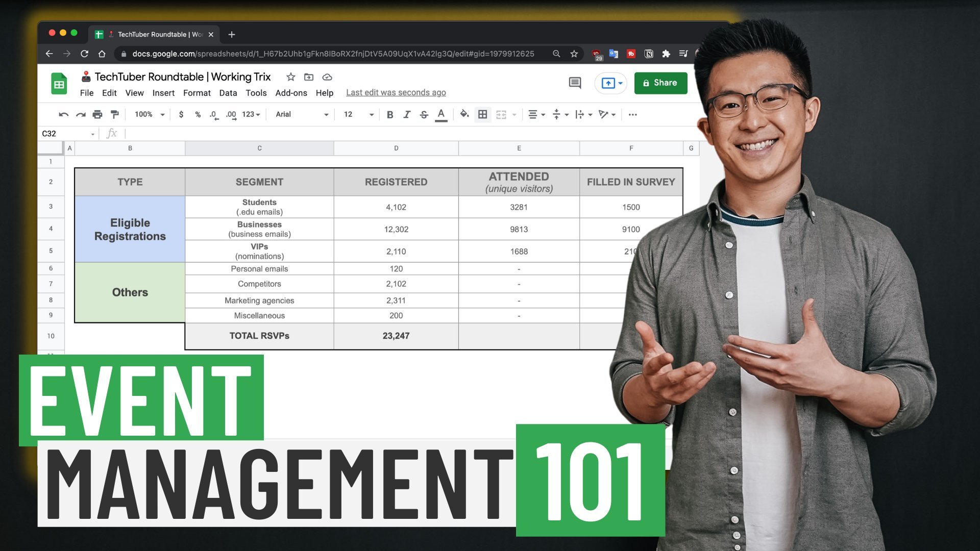
Task: Click the green Share button
Action: pos(660,83)
